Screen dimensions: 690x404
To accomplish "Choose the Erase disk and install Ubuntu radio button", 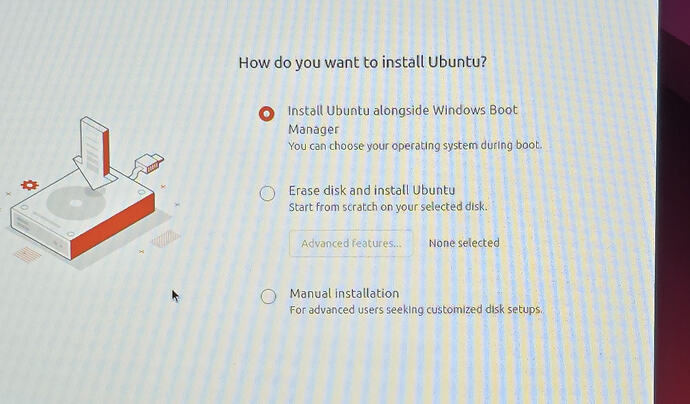I will [x=267, y=193].
